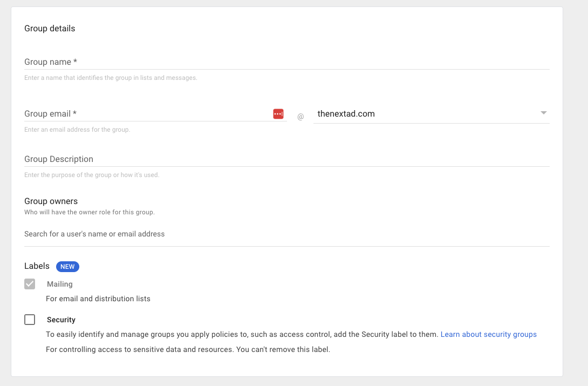
Task: Click the Security label text
Action: pos(61,320)
